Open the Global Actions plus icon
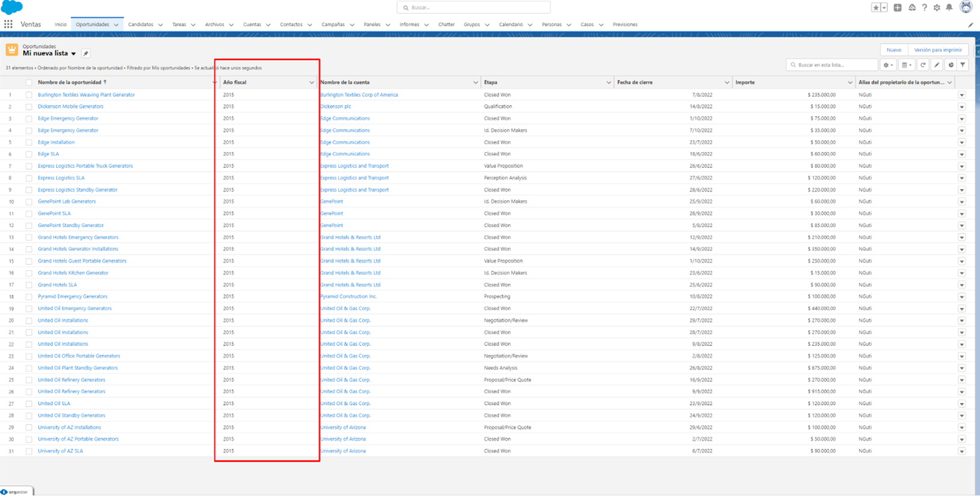The width and height of the screenshot is (980, 496). [898, 8]
